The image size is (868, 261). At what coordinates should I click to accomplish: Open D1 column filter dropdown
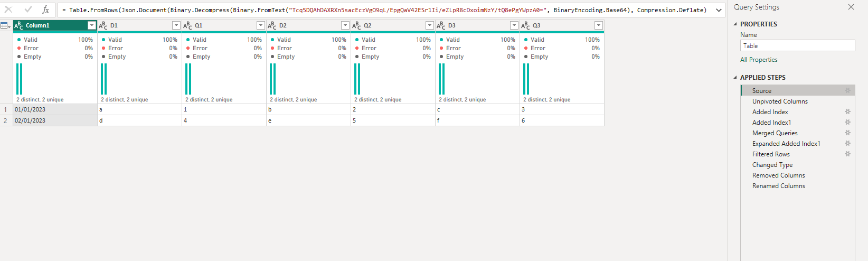[x=176, y=25]
